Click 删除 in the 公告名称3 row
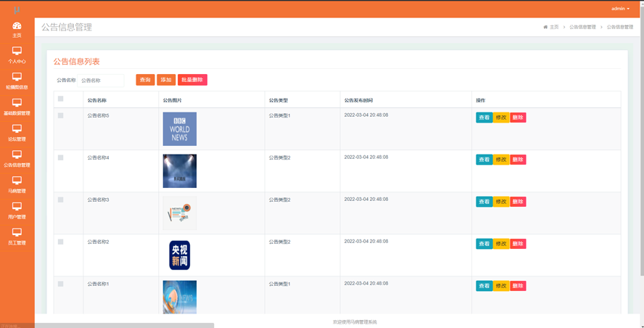This screenshot has height=328, width=644. point(518,202)
